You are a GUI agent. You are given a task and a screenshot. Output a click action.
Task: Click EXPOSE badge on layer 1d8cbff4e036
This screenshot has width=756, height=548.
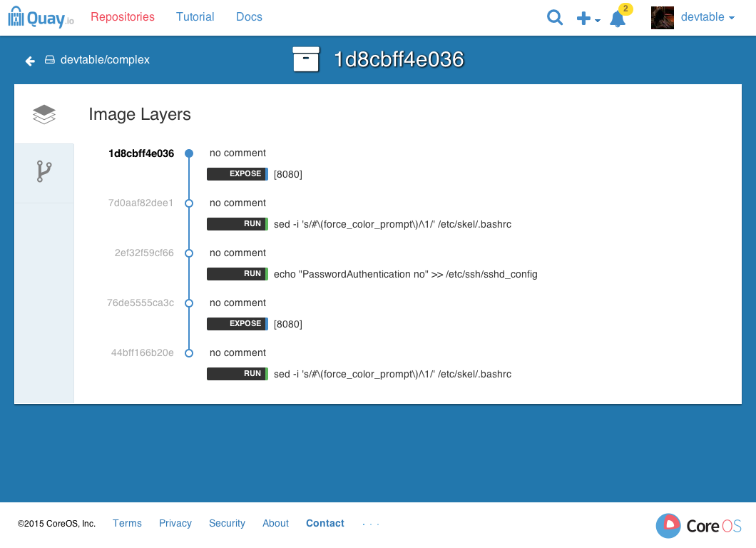click(x=237, y=174)
